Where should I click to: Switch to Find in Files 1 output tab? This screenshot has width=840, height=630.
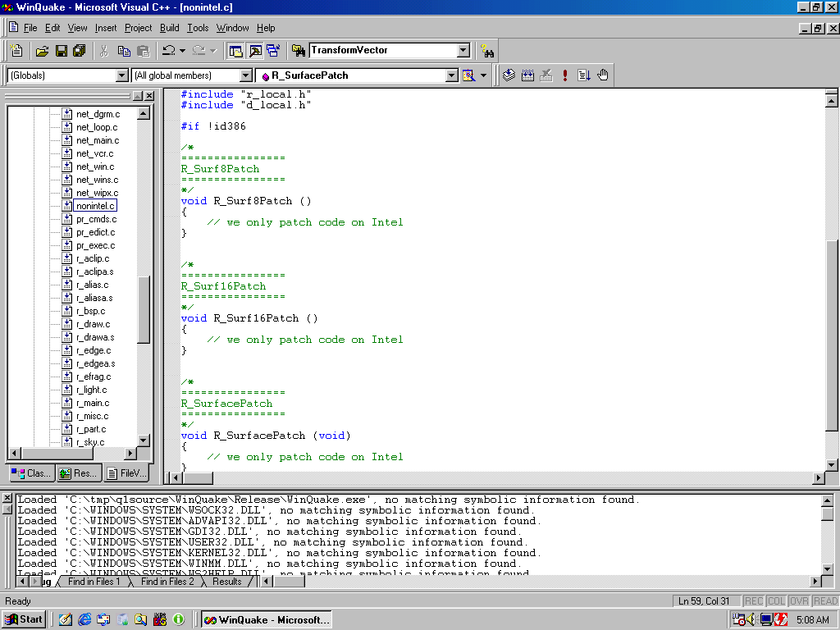tap(94, 582)
